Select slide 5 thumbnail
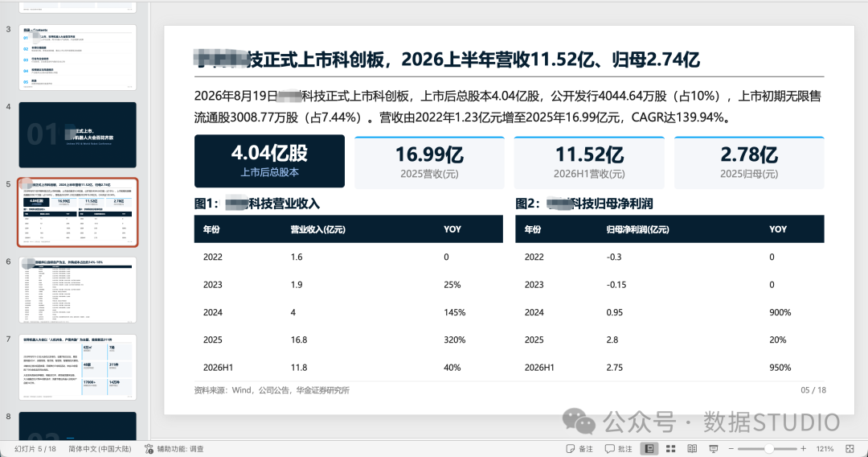The width and height of the screenshot is (868, 457). point(77,212)
